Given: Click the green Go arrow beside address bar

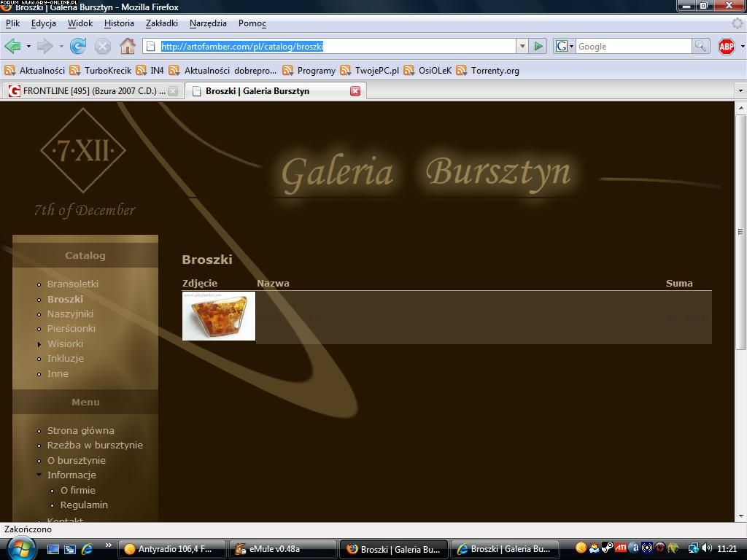Looking at the screenshot, I should tap(538, 46).
